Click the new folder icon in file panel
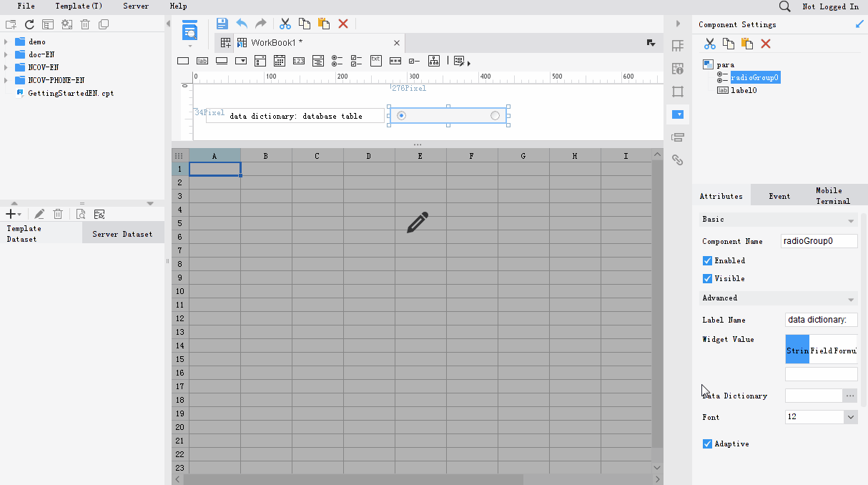The width and height of the screenshot is (868, 485). coord(11,24)
